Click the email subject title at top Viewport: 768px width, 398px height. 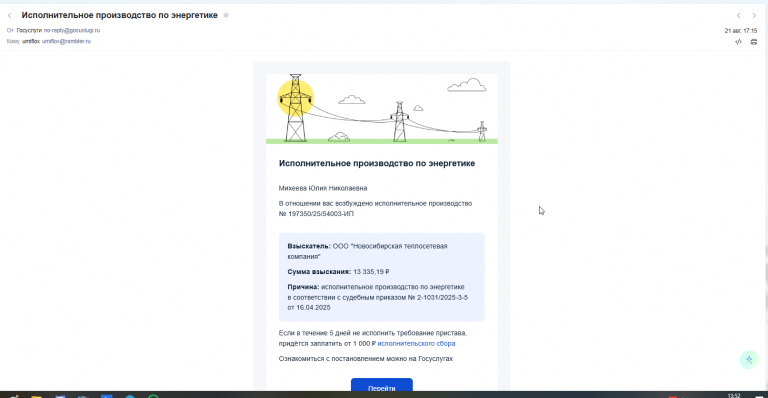(x=120, y=15)
